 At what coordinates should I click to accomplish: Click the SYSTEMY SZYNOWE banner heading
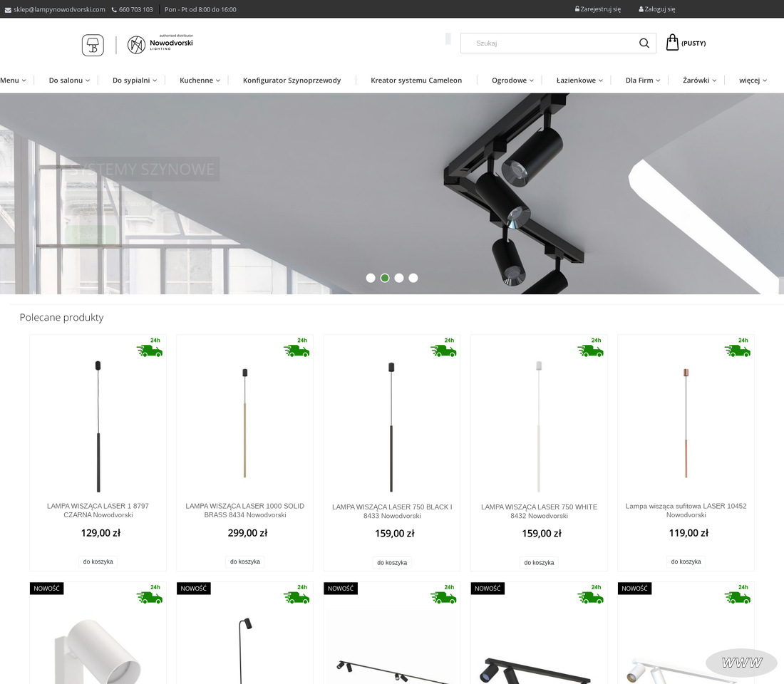click(143, 170)
